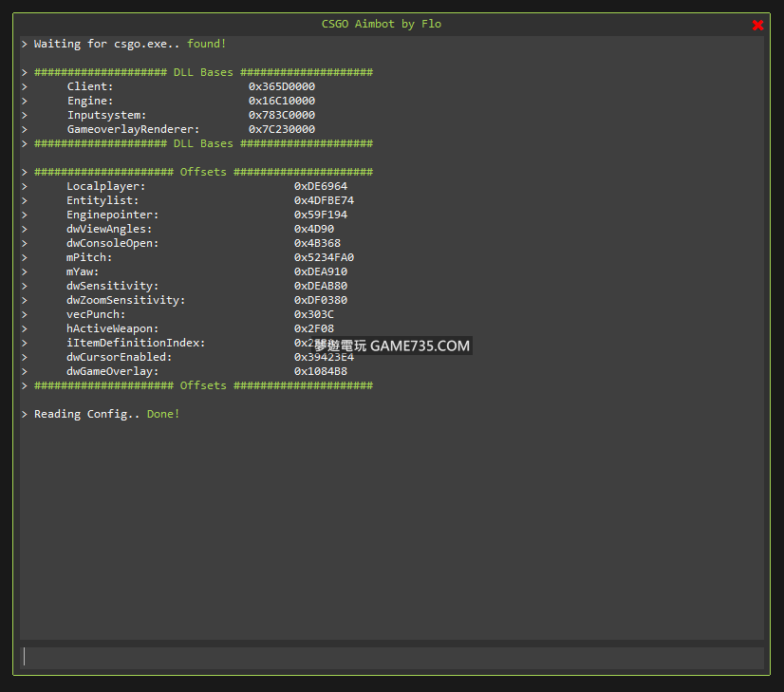Click the dwGameOverlay offset 0x1084B8
Image resolution: width=784 pixels, height=692 pixels.
[321, 371]
